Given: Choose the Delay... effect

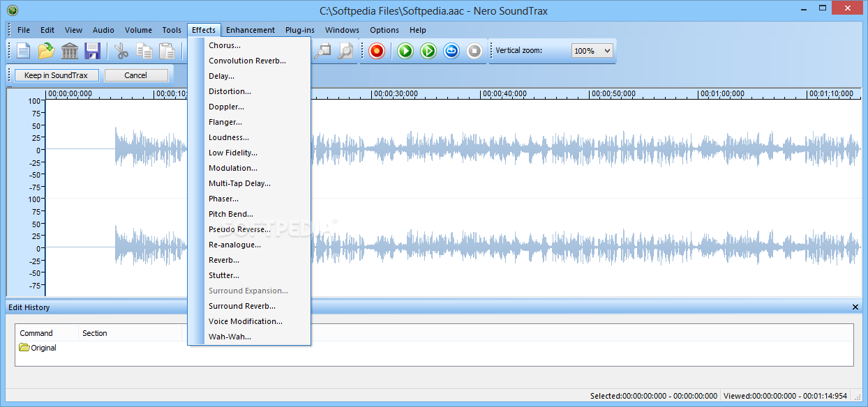Looking at the screenshot, I should [249, 76].
